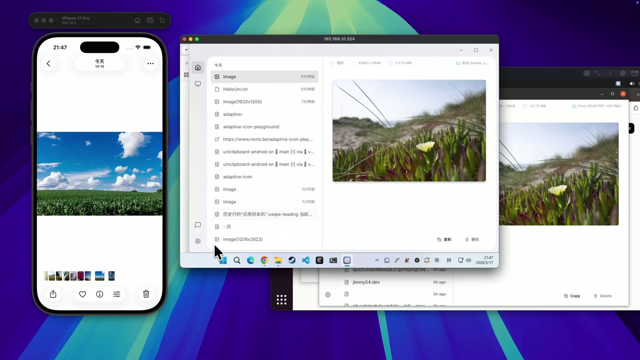The image size is (640, 360).
Task: Launch Microsoft Edge from the taskbar
Action: click(x=251, y=260)
